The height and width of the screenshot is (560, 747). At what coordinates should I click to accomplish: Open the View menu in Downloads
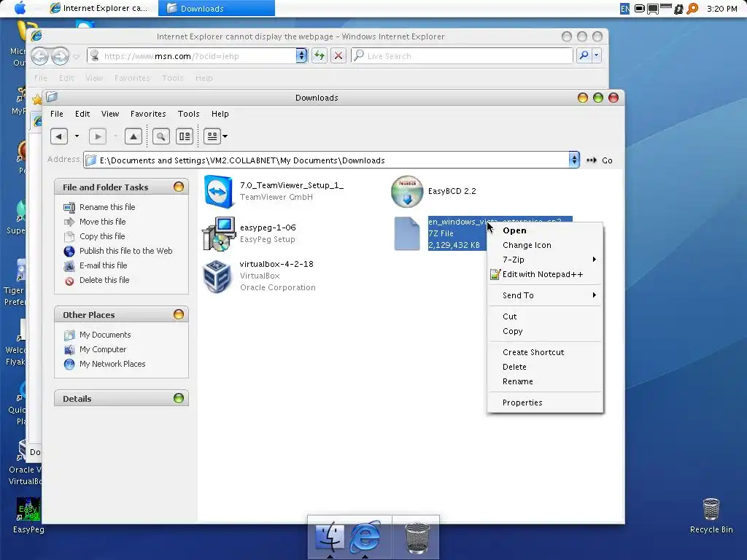pyautogui.click(x=110, y=114)
